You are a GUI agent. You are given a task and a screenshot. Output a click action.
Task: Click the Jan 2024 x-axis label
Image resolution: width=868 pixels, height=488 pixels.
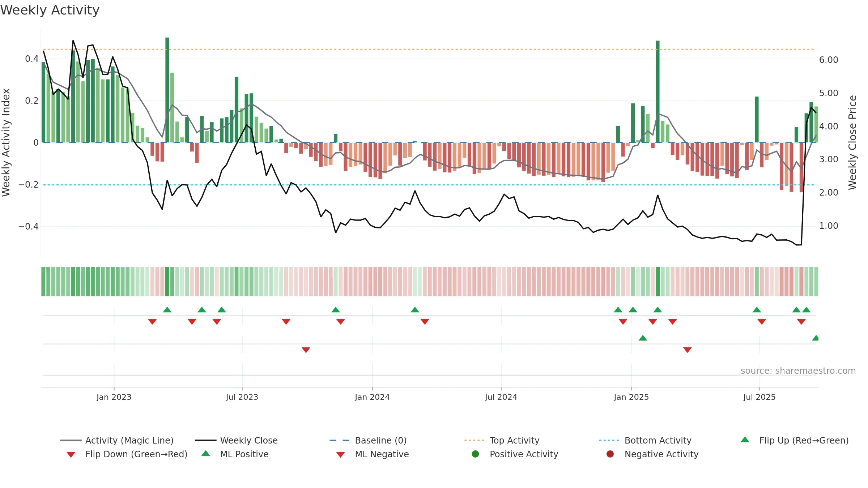click(372, 397)
